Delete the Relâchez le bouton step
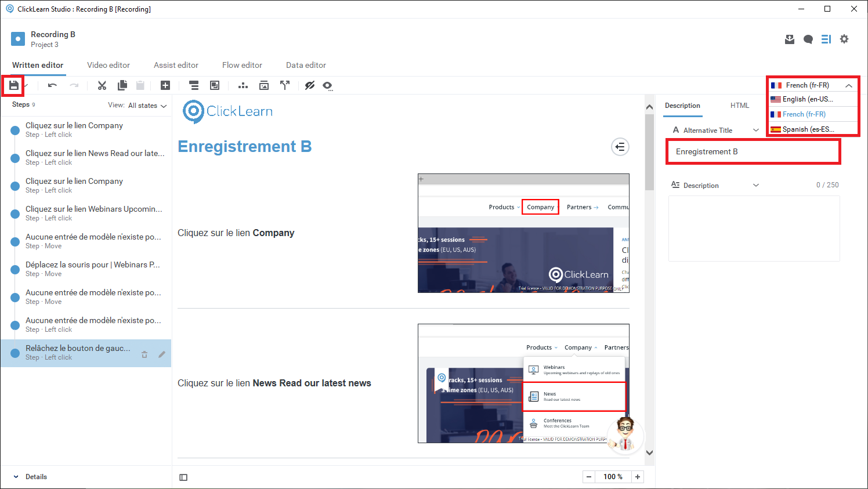The width and height of the screenshot is (868, 489). [144, 354]
